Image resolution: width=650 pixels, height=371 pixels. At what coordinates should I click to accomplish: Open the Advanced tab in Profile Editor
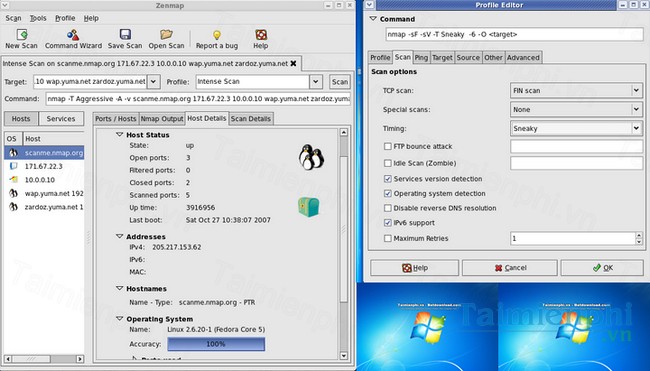pyautogui.click(x=523, y=58)
